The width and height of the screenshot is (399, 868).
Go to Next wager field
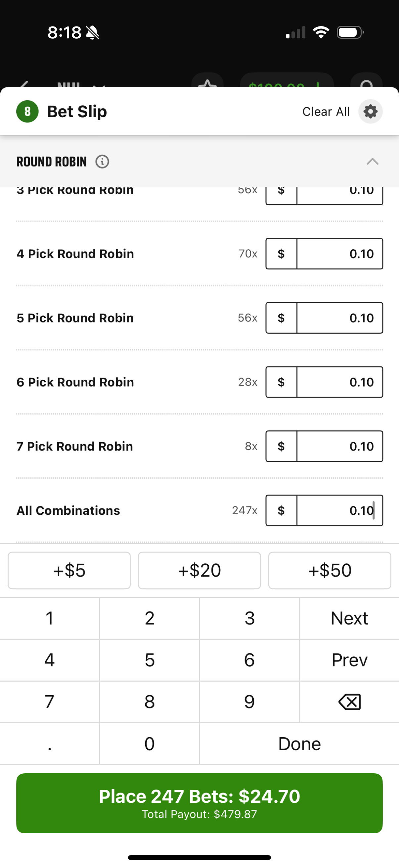[349, 618]
